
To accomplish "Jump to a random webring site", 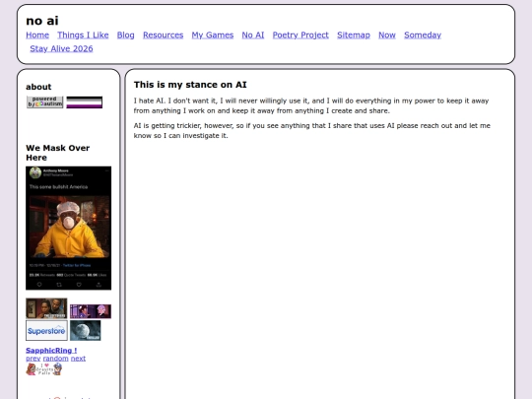I will pos(55,359).
